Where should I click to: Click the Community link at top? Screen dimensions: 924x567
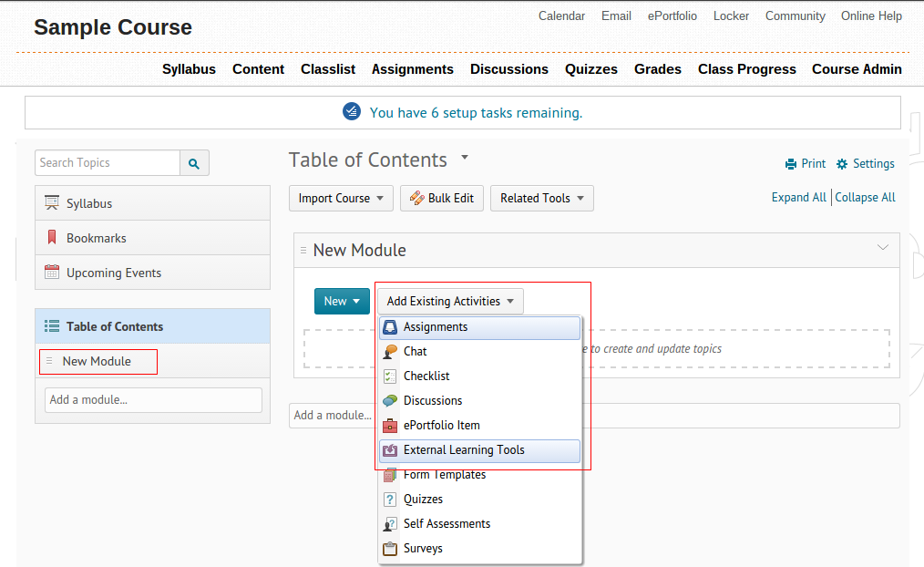coord(795,15)
